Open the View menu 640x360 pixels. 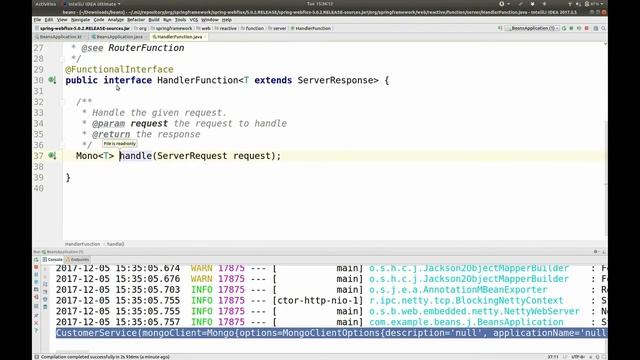62,20
